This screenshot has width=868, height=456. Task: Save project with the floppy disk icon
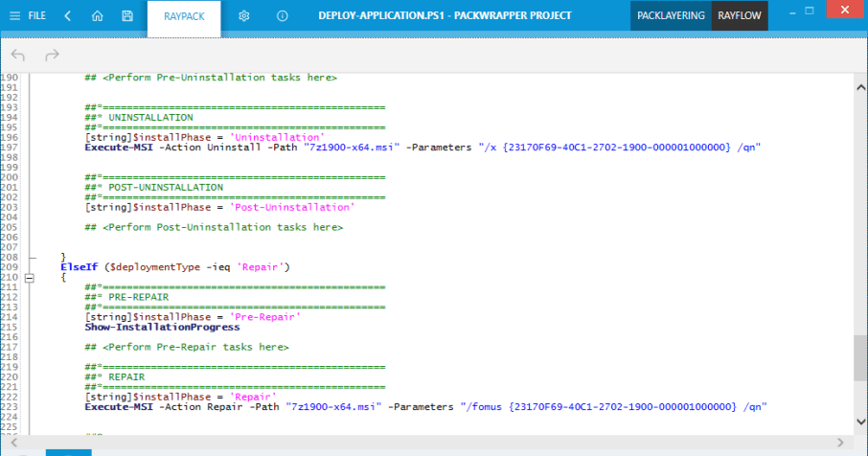[x=127, y=15]
